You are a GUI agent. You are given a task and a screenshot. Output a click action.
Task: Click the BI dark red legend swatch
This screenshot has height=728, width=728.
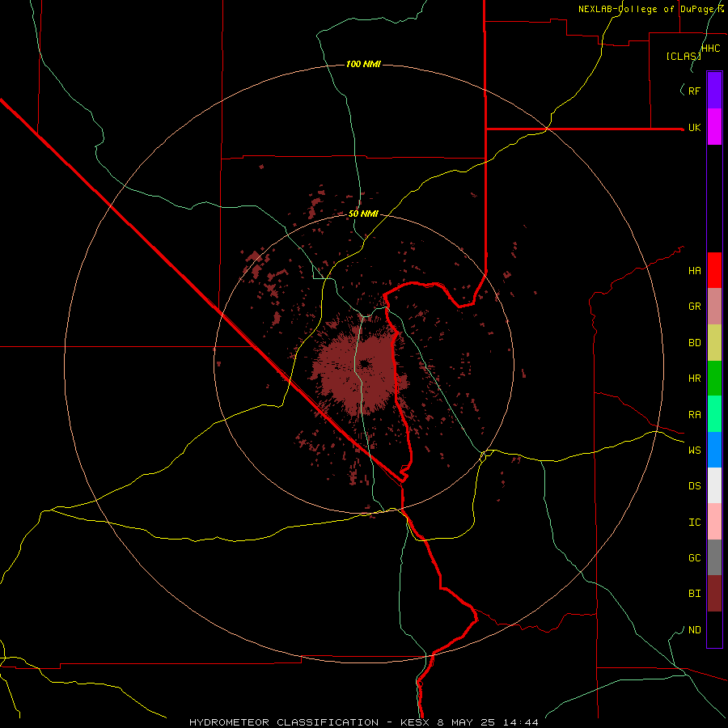coord(714,594)
